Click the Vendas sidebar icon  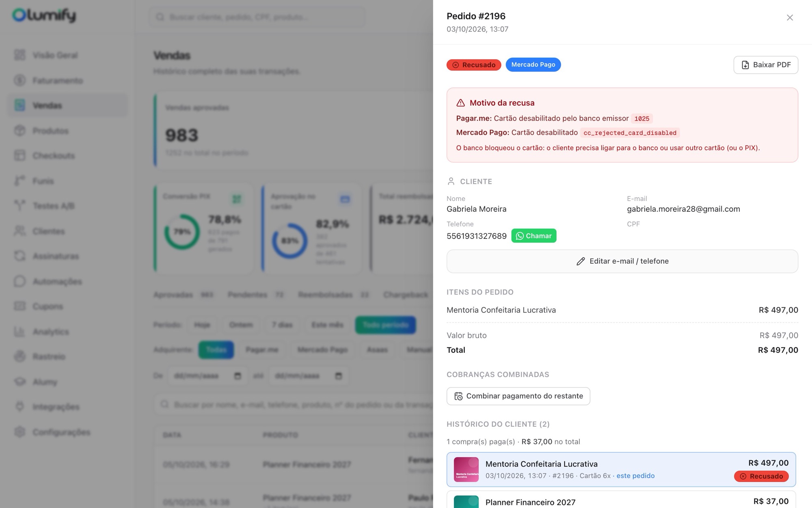pos(19,105)
